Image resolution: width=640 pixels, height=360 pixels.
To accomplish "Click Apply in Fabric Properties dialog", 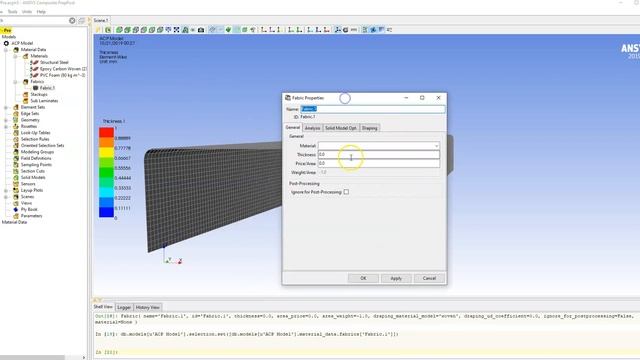I will [x=396, y=278].
